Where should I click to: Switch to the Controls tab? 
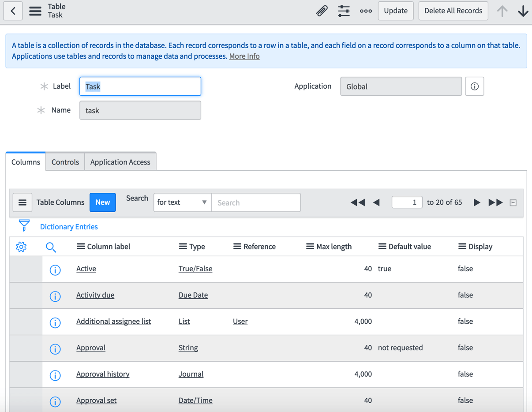(x=65, y=162)
